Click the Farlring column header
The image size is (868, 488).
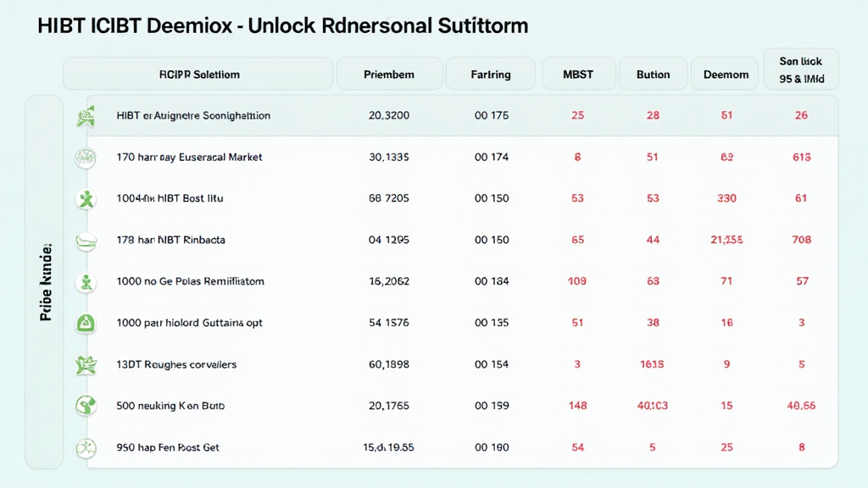click(491, 74)
